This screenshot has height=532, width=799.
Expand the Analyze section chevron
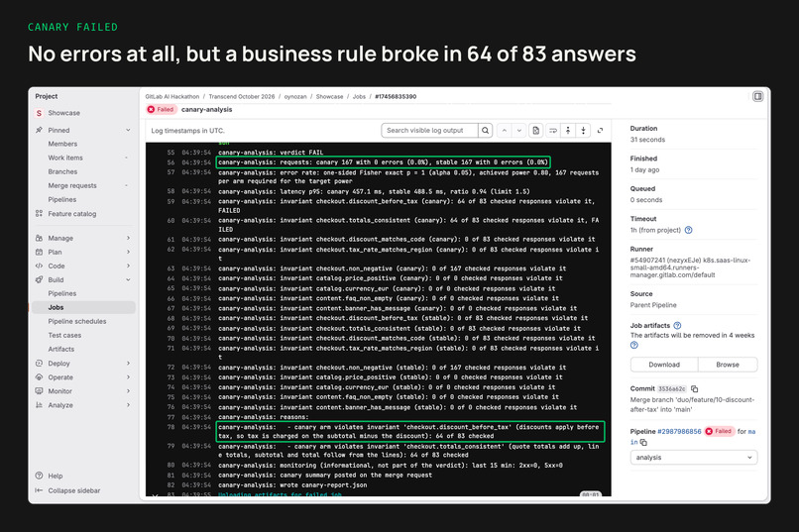[x=128, y=405]
